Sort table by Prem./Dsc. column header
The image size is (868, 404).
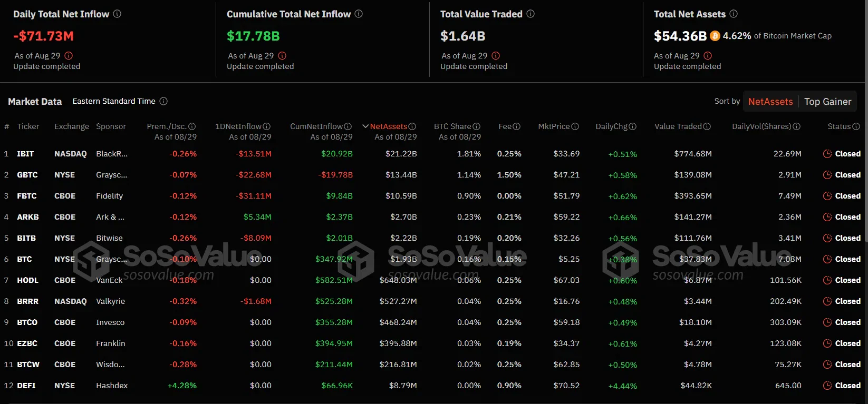pos(167,126)
